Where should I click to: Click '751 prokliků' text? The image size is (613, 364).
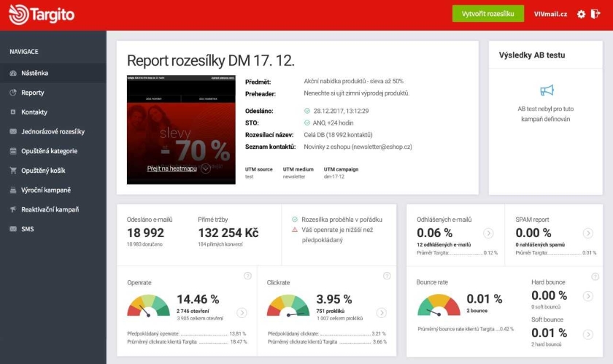click(331, 311)
